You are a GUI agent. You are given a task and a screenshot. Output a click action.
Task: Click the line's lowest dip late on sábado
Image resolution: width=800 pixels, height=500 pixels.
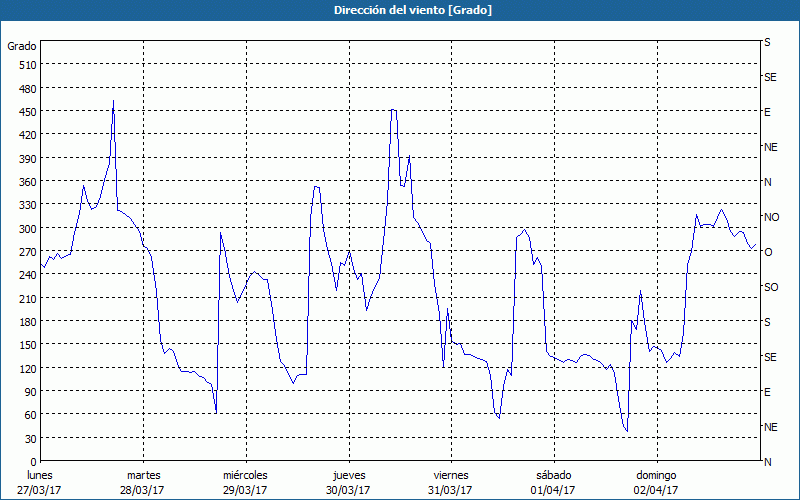(626, 431)
